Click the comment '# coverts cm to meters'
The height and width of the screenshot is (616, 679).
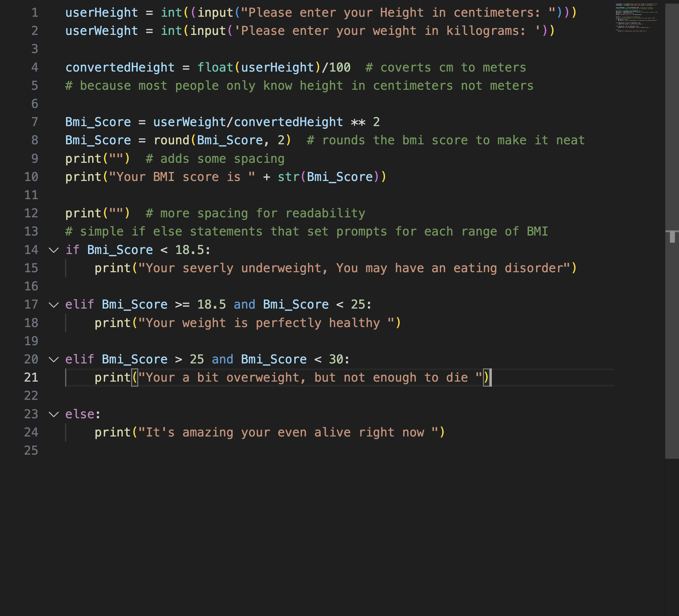point(446,68)
